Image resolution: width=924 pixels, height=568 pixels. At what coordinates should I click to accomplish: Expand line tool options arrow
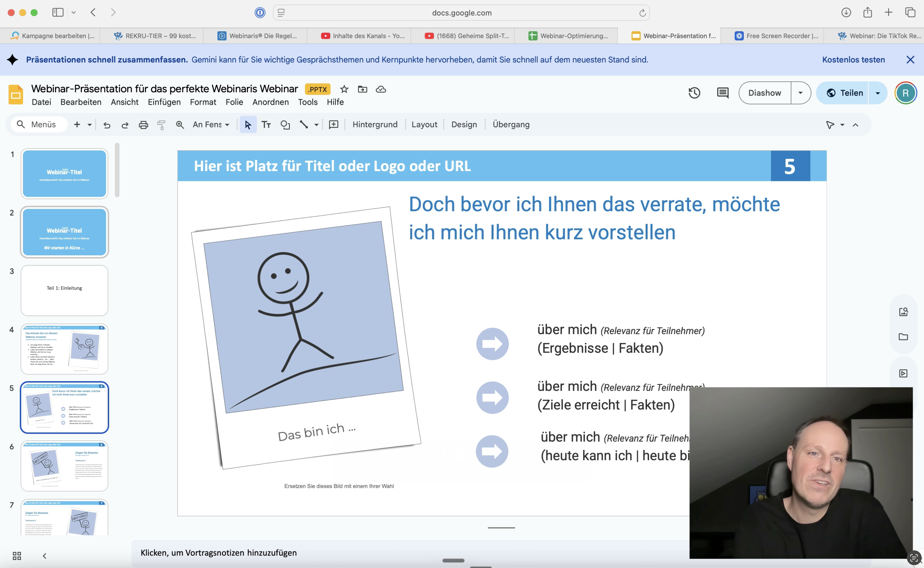click(x=316, y=125)
